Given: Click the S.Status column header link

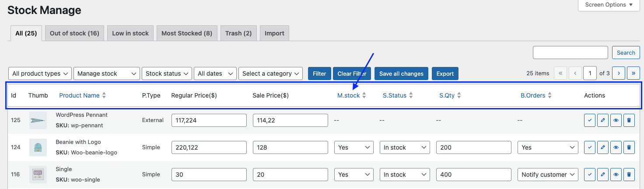Looking at the screenshot, I should point(395,95).
